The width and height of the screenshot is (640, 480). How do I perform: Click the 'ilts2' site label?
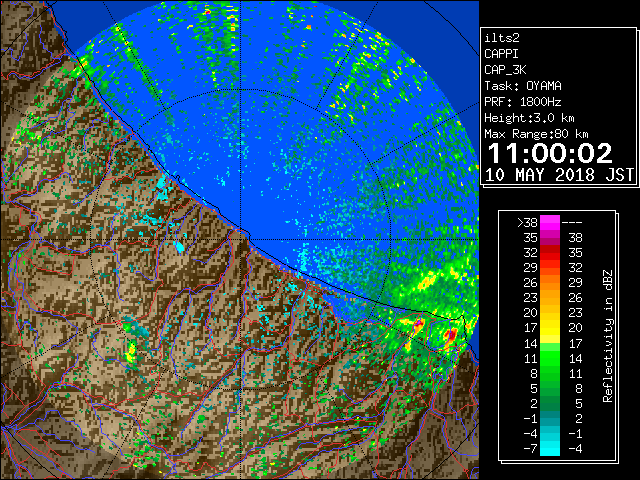pos(502,38)
